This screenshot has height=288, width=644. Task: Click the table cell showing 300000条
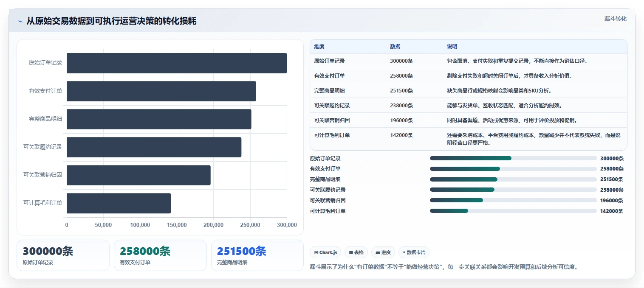(x=401, y=61)
